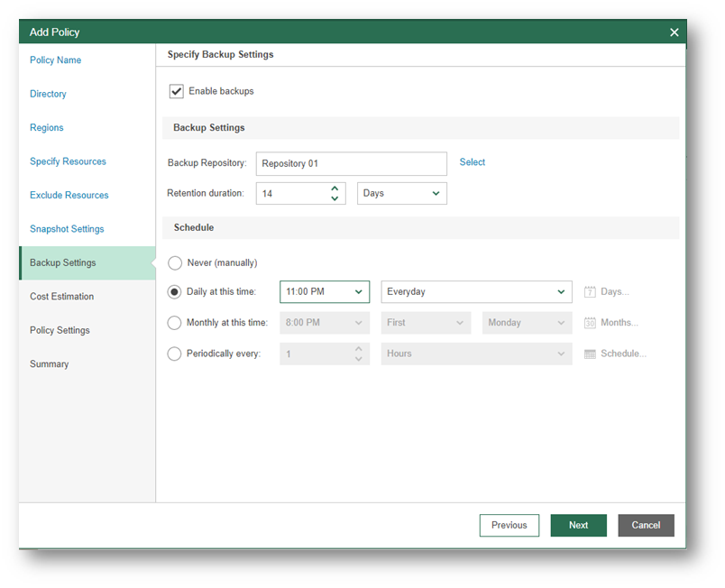Viewport: 725px width, 588px height.
Task: Click the Schedule grid icon
Action: [590, 354]
